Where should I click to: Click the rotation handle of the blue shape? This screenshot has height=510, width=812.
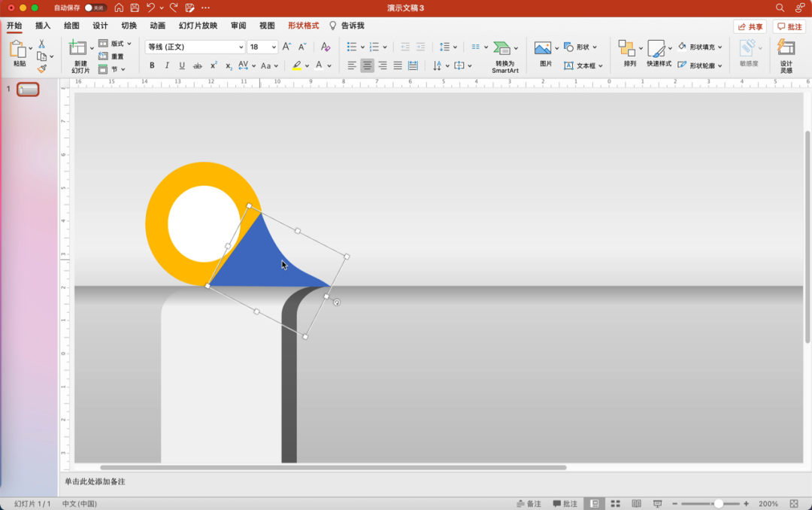pyautogui.click(x=337, y=302)
